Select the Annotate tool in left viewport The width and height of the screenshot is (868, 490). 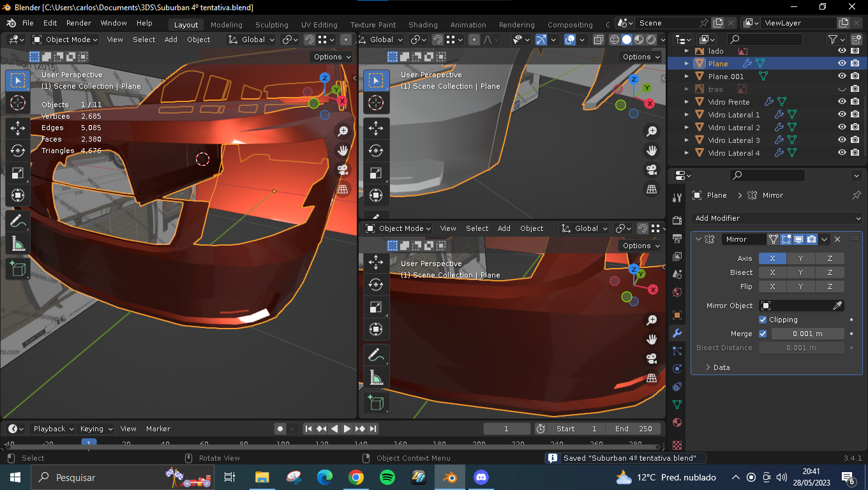(x=18, y=221)
